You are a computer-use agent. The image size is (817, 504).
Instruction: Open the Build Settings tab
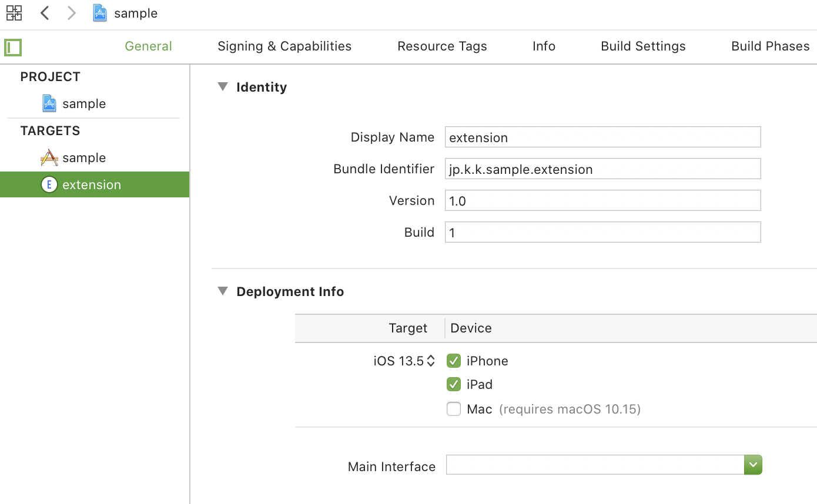click(x=643, y=46)
